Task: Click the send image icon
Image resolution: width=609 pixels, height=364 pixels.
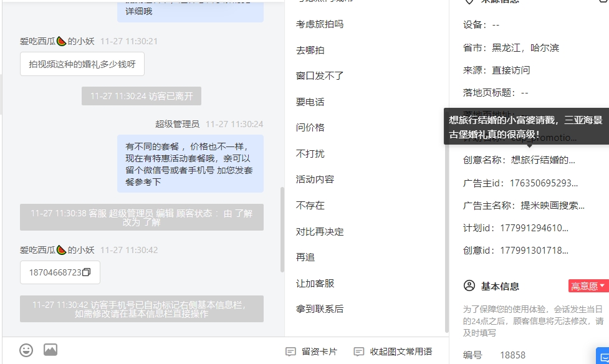Action: [x=50, y=350]
